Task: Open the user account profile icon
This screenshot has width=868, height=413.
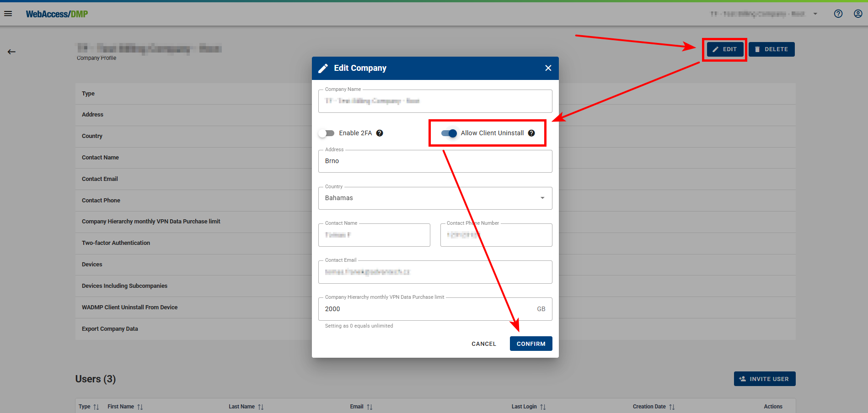Action: (x=858, y=14)
